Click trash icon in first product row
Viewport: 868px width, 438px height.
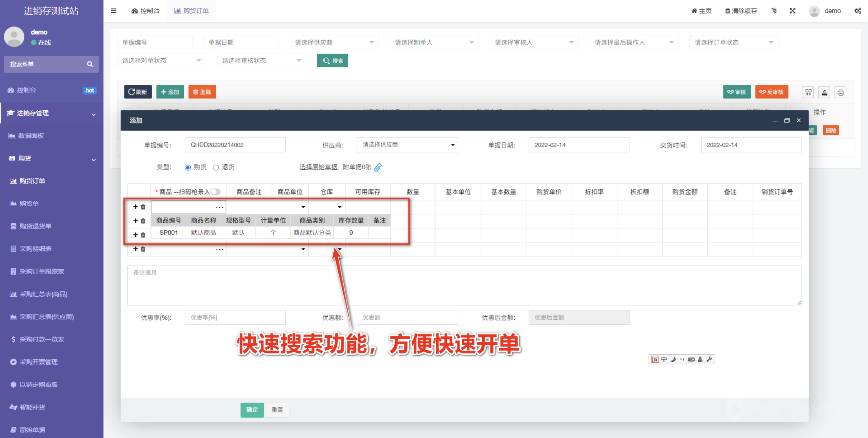pyautogui.click(x=143, y=207)
